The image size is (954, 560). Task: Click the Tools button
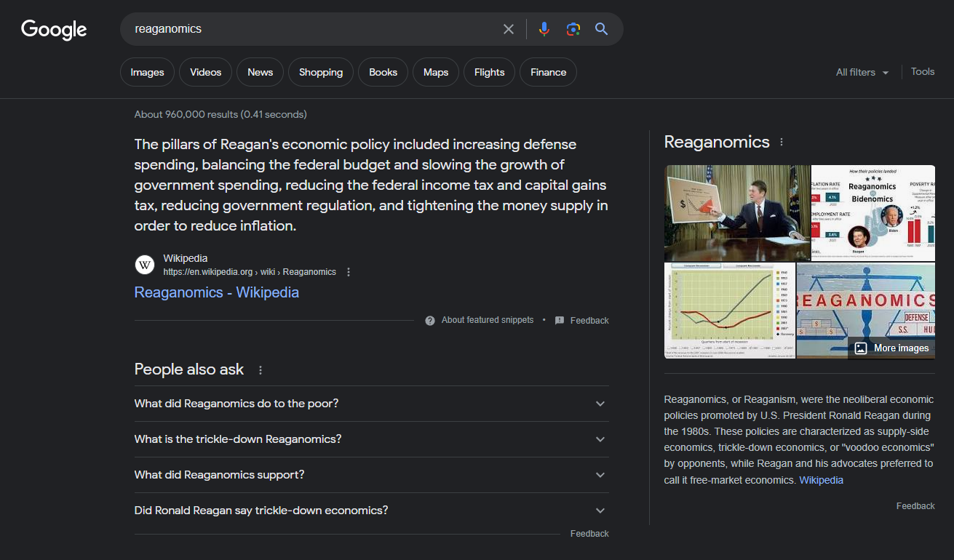pos(923,71)
